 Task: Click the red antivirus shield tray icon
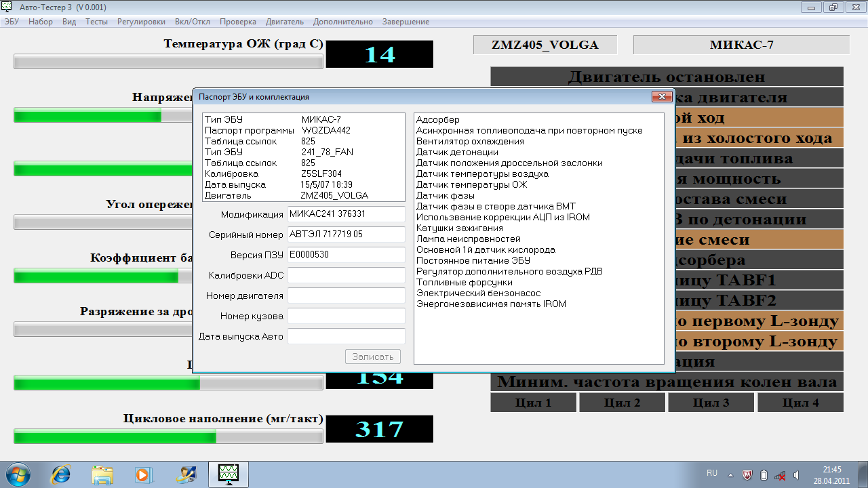pos(747,474)
